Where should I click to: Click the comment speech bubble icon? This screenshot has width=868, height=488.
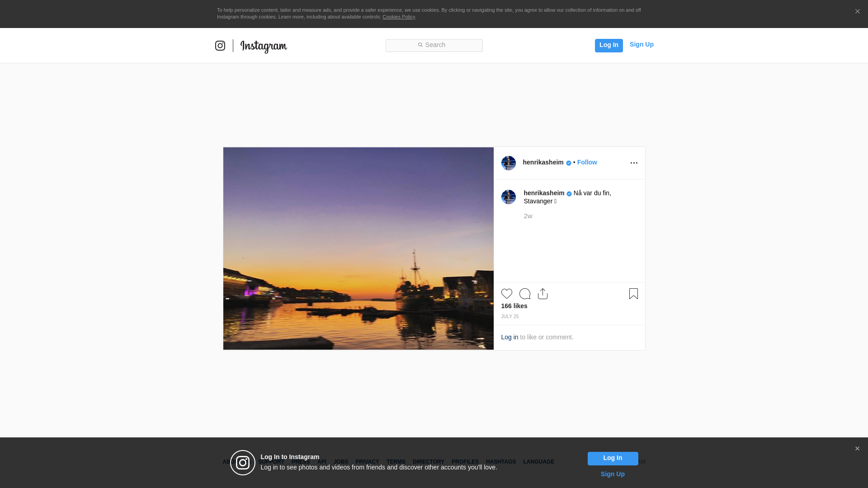[525, 294]
